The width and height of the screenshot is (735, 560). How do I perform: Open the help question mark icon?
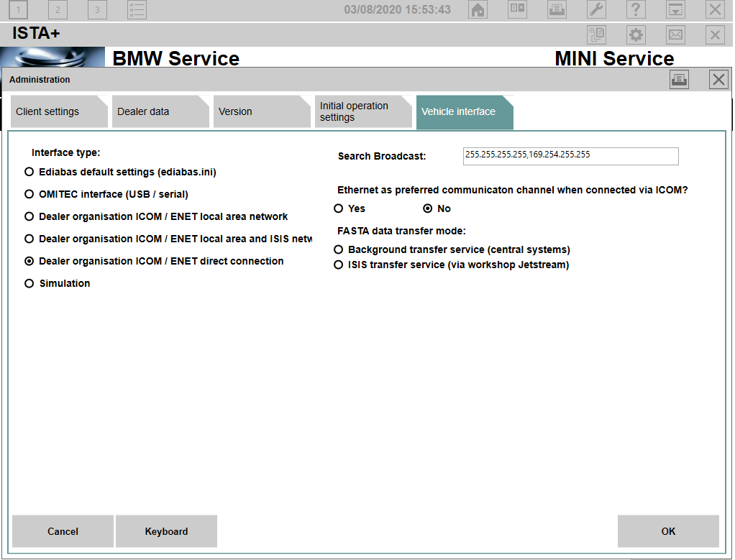636,9
